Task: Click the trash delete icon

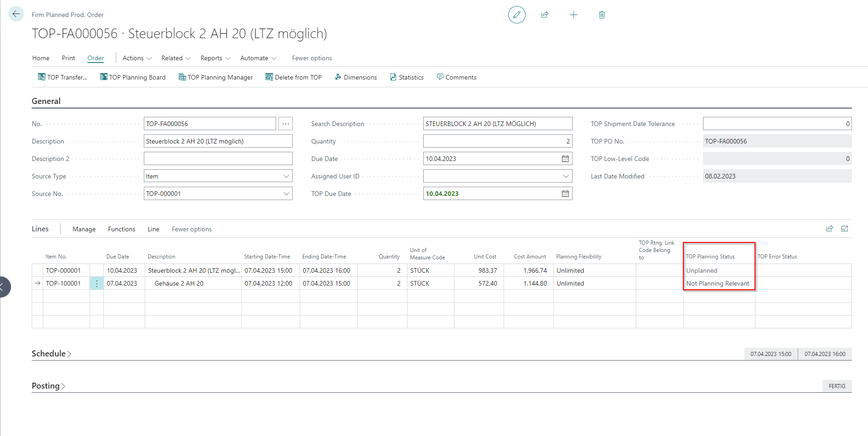Action: pyautogui.click(x=602, y=15)
